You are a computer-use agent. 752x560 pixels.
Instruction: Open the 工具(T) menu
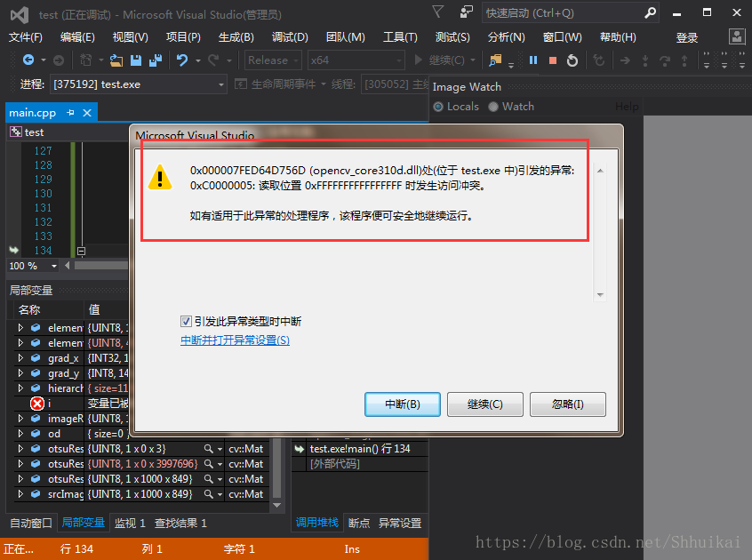(400, 37)
